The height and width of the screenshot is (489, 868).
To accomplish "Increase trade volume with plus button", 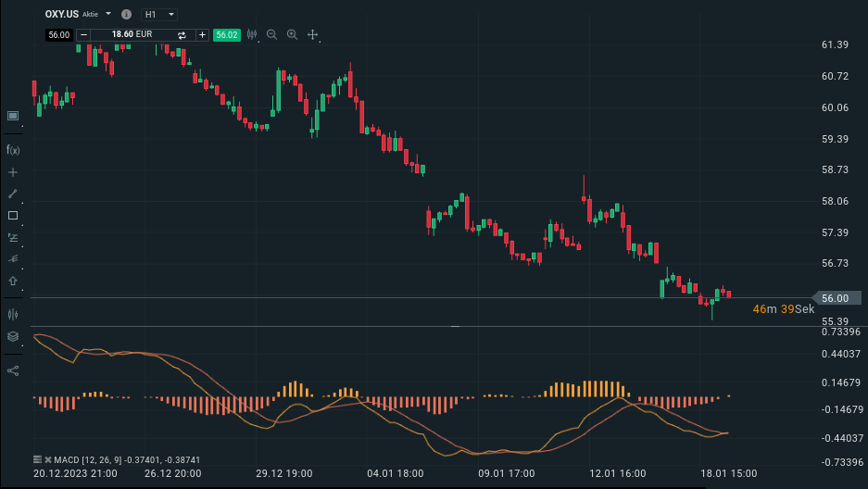I will (x=203, y=35).
